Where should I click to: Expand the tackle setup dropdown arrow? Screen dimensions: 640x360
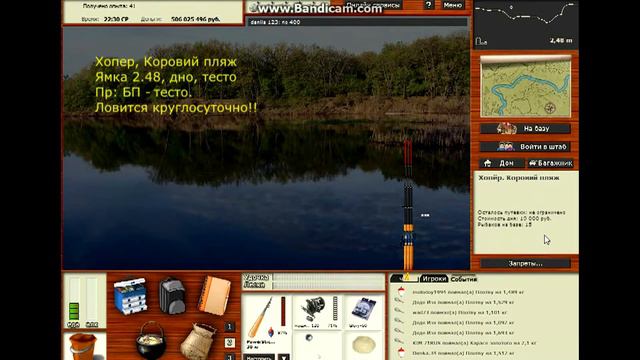click(x=284, y=358)
